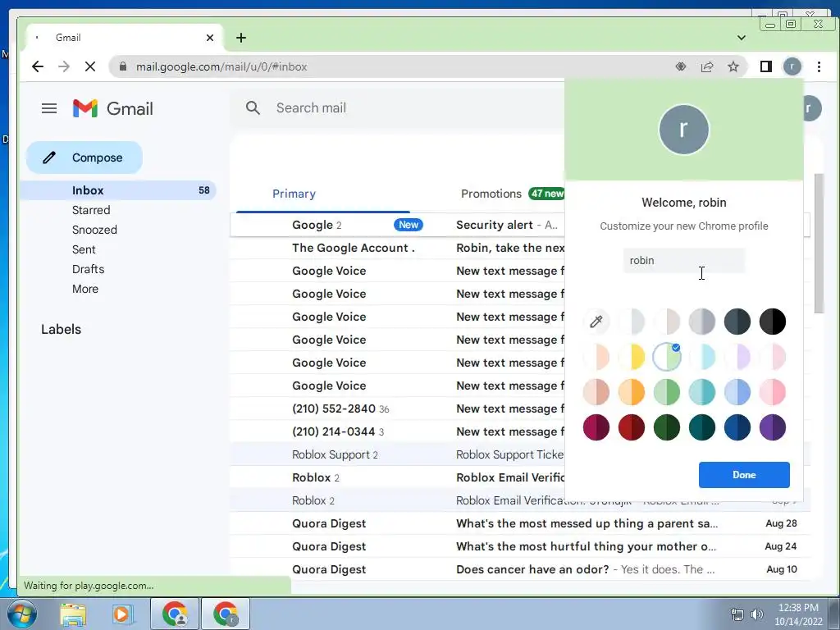Click the browser forward arrow
The image size is (840, 630).
pos(64,66)
